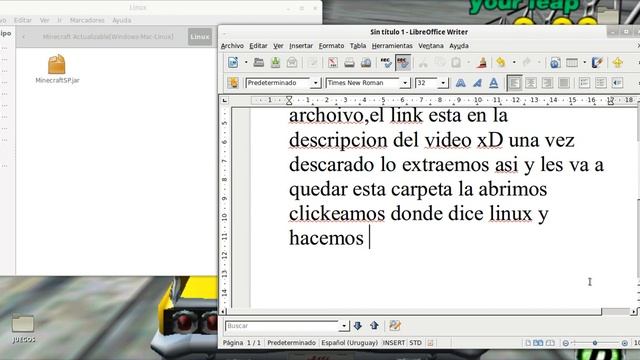640x360 pixels.
Task: Click the Decrease indent icon
Action: click(x=617, y=83)
